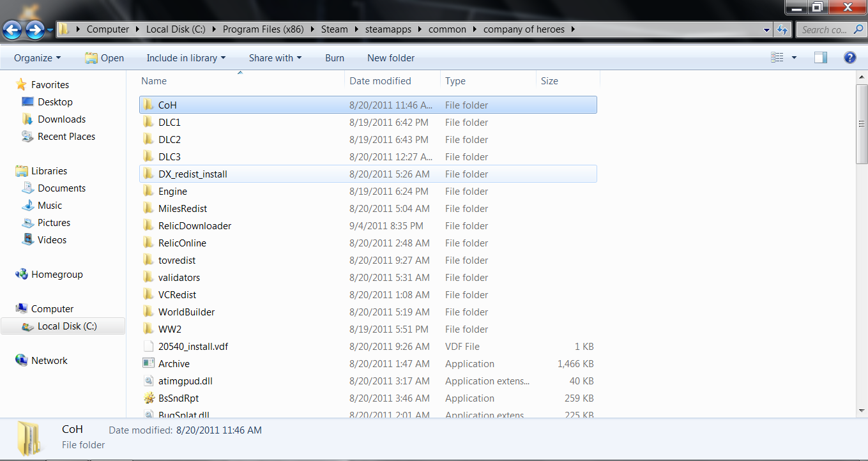Select the VCRedist folder icon
Screen dimensions: 868x461
[x=148, y=294]
